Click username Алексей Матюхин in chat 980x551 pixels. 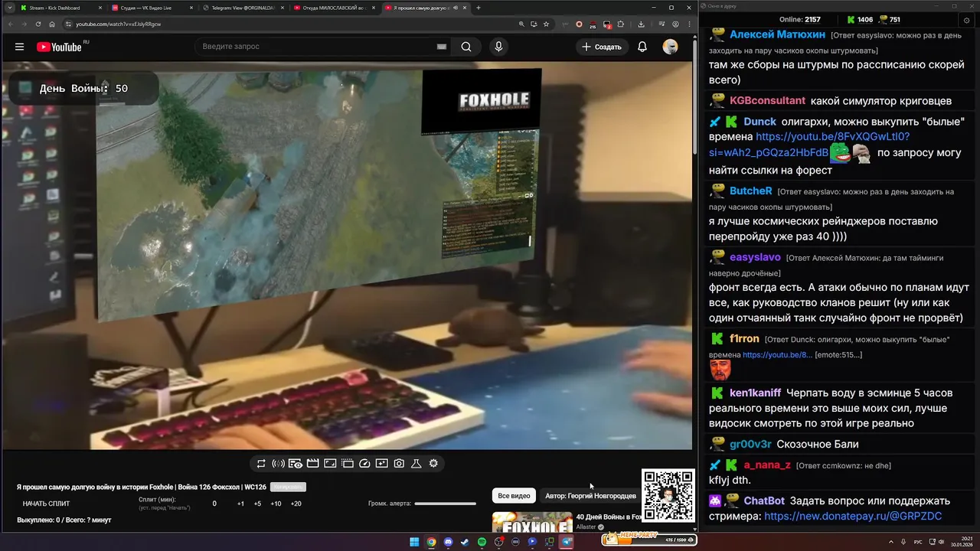[x=777, y=34]
